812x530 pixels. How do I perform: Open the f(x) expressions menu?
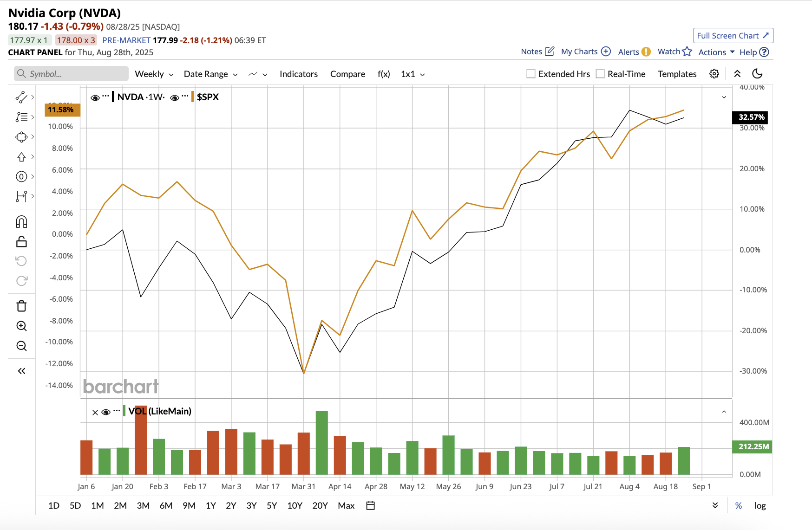[x=384, y=74]
